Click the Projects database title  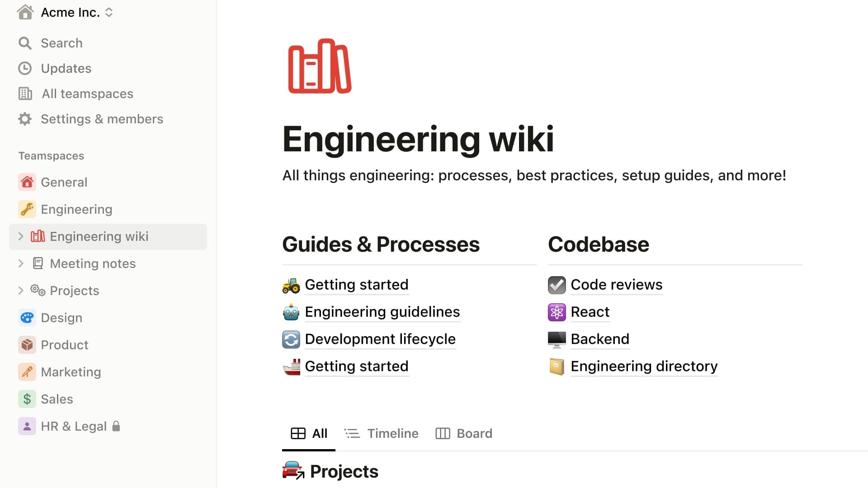[x=344, y=471]
